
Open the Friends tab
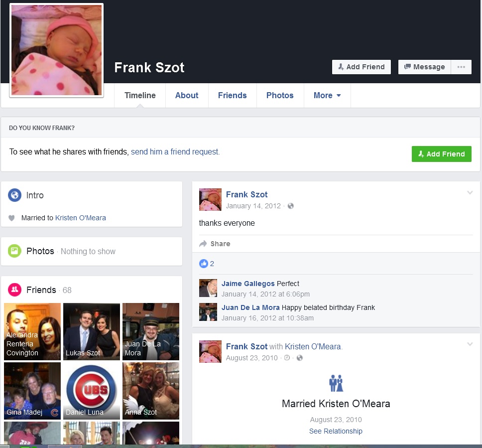pyautogui.click(x=232, y=95)
